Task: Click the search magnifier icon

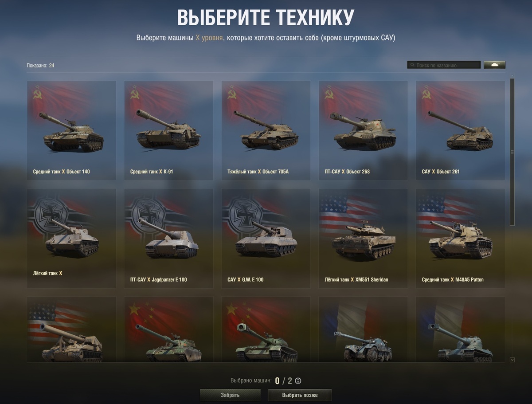Action: click(412, 65)
